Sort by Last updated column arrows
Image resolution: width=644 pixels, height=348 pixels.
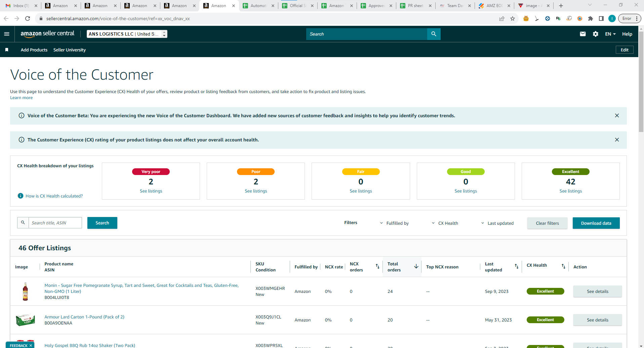click(517, 266)
